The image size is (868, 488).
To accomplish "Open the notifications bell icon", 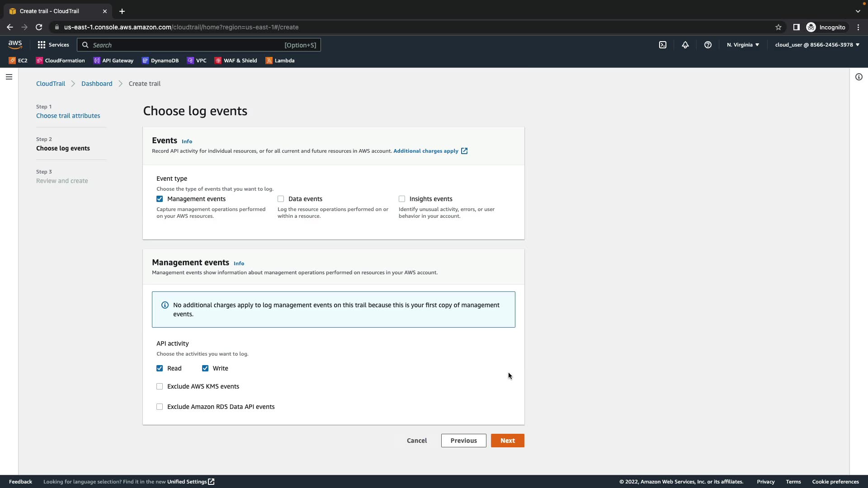I will point(685,45).
